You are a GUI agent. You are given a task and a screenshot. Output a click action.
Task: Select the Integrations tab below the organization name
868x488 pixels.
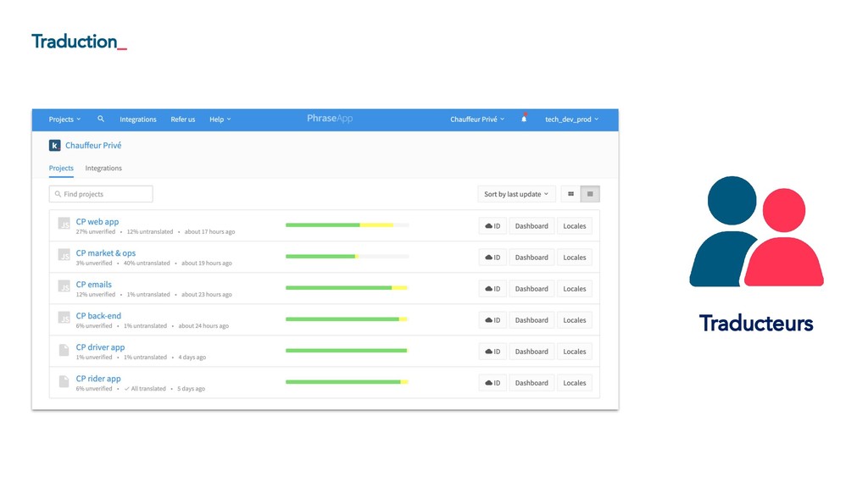(x=103, y=169)
